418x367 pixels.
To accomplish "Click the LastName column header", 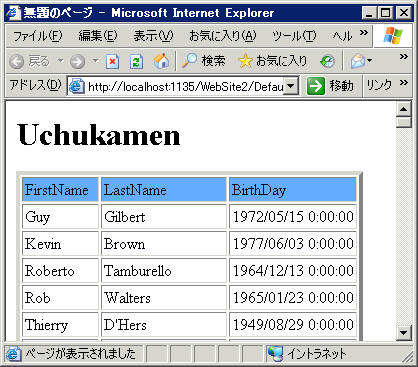I will [163, 190].
